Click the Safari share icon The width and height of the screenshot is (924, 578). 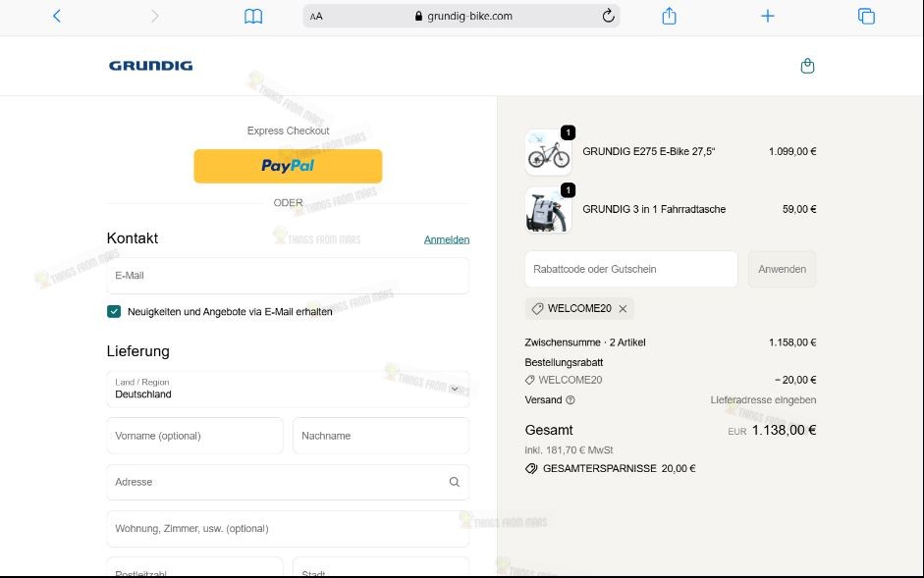[x=669, y=16]
